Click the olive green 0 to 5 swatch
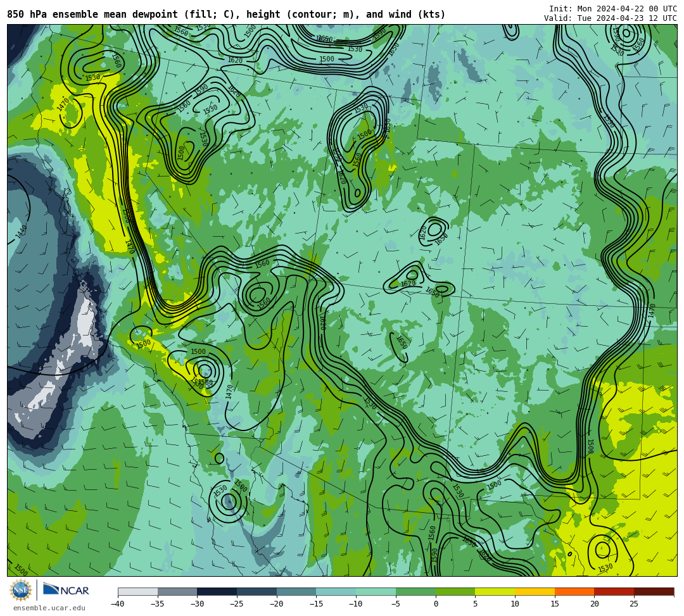This screenshot has width=684, height=616. point(455,591)
